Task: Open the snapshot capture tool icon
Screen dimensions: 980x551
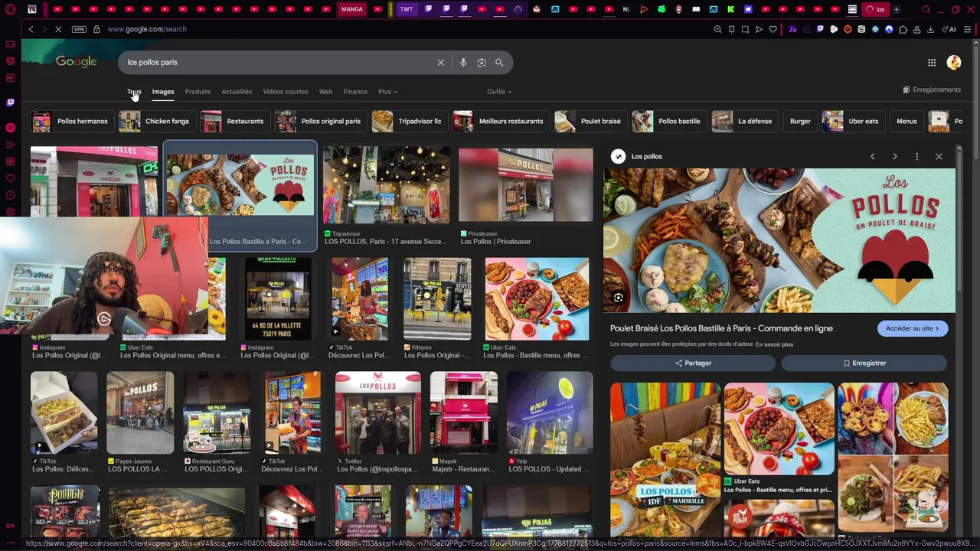Action: tap(745, 30)
